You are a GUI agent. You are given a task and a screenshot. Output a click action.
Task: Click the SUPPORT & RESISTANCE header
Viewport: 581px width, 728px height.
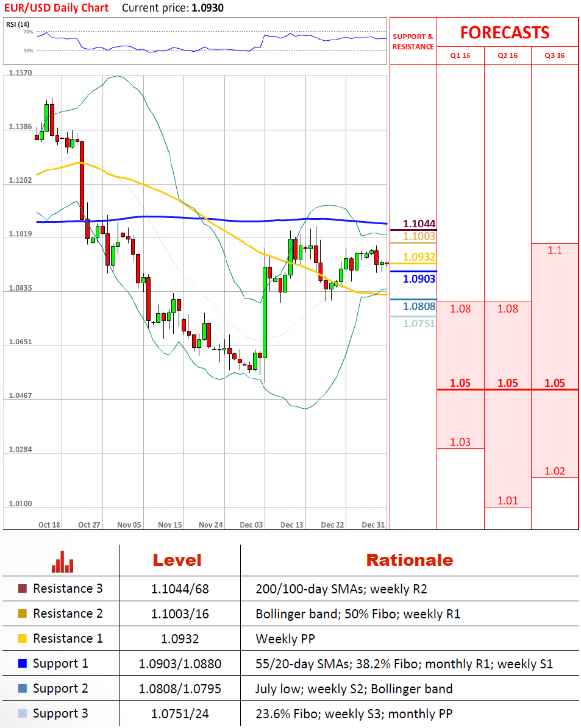point(413,41)
